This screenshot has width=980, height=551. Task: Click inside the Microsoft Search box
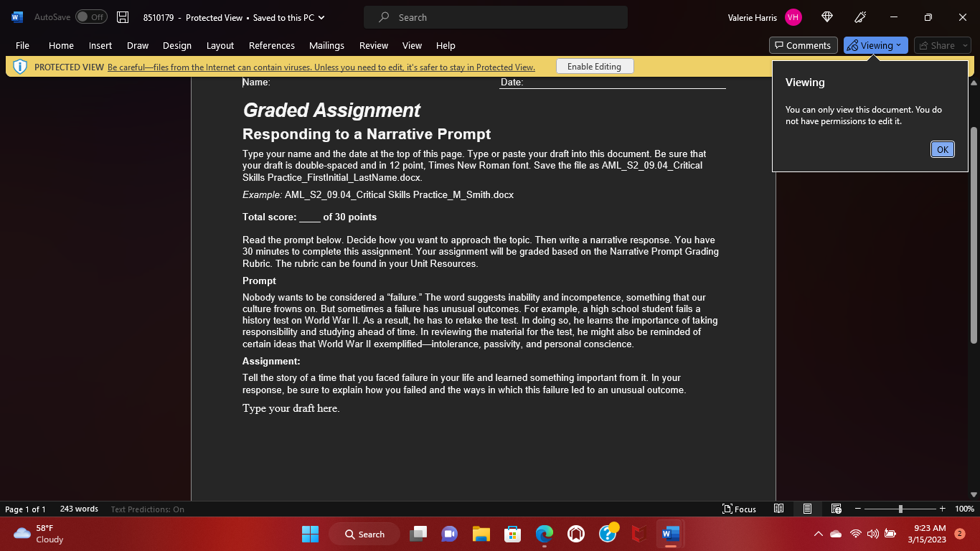click(x=495, y=17)
